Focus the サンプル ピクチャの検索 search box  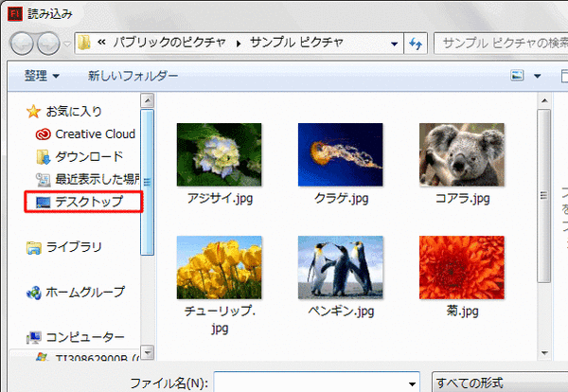(x=501, y=44)
